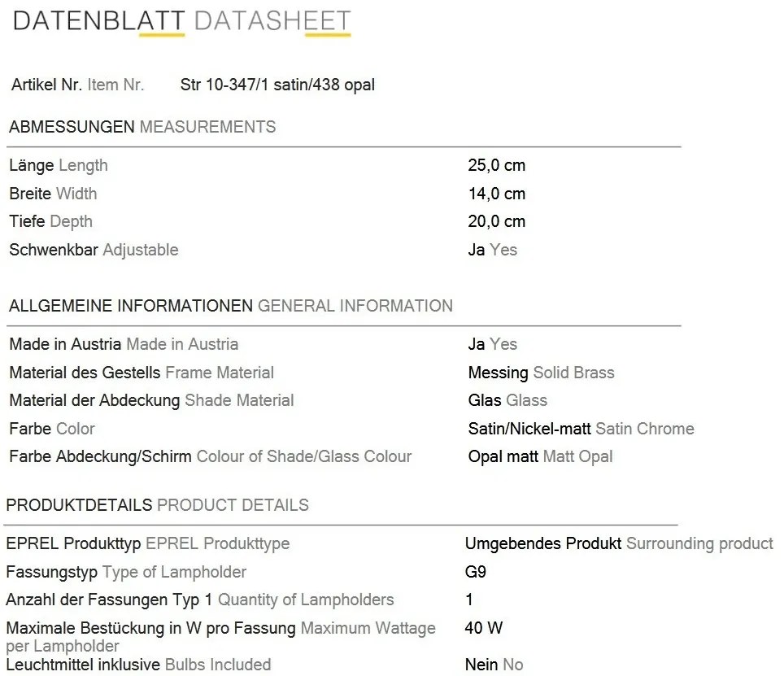Click the ABMESSUNGEN MEASUREMENTS section heading
The image size is (784, 676).
pyautogui.click(x=142, y=127)
